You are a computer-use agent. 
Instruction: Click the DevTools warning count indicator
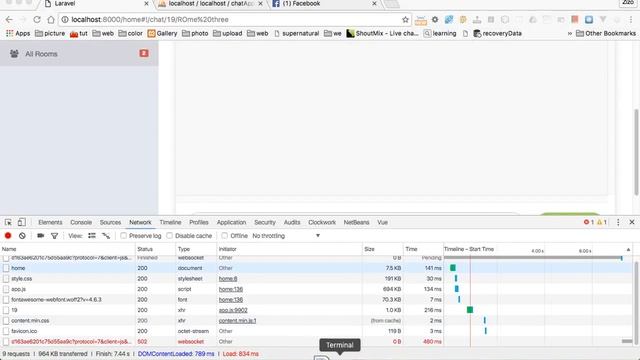click(x=602, y=222)
